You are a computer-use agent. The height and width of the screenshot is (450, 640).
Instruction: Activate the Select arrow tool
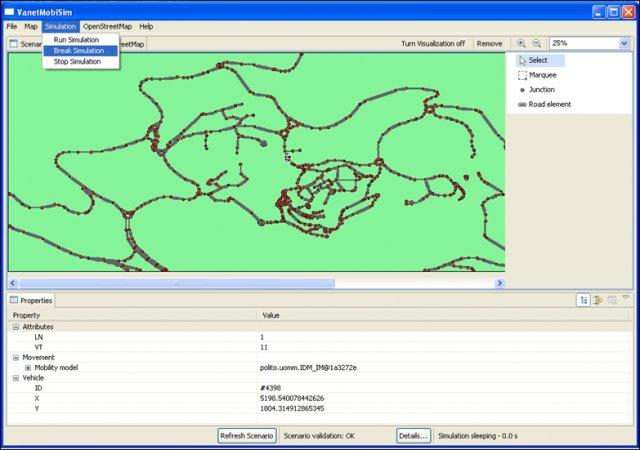[537, 60]
